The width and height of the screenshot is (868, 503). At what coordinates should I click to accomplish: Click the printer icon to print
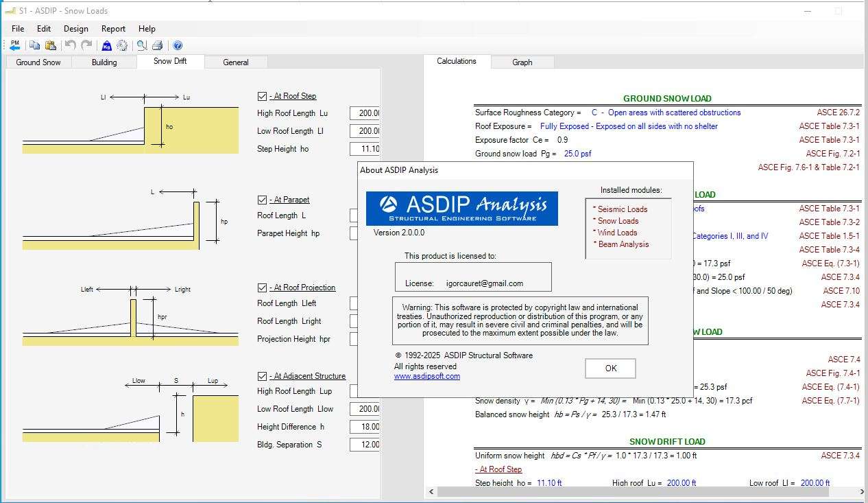click(157, 45)
